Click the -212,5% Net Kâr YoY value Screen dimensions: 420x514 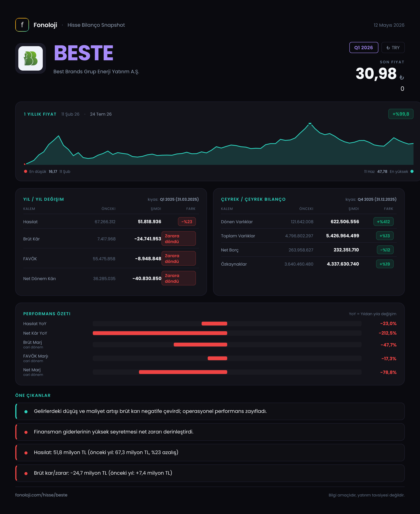click(388, 333)
